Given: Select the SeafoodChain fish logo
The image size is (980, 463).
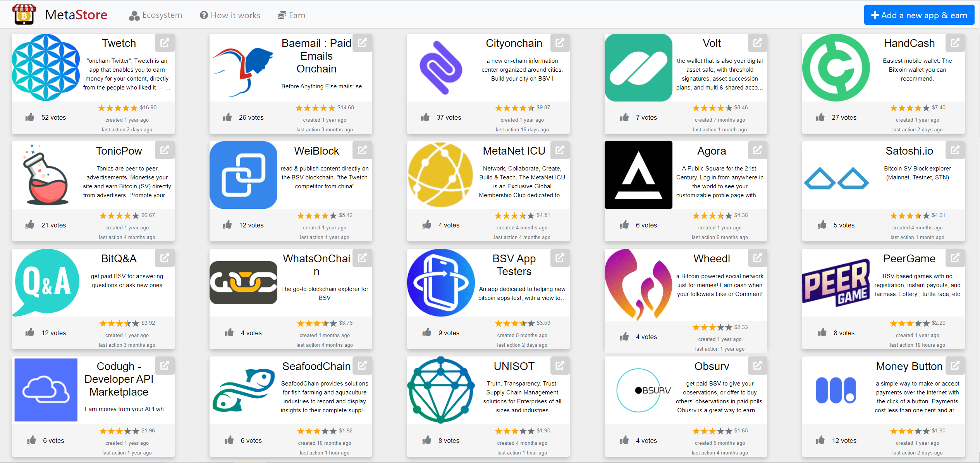Looking at the screenshot, I should pos(244,390).
